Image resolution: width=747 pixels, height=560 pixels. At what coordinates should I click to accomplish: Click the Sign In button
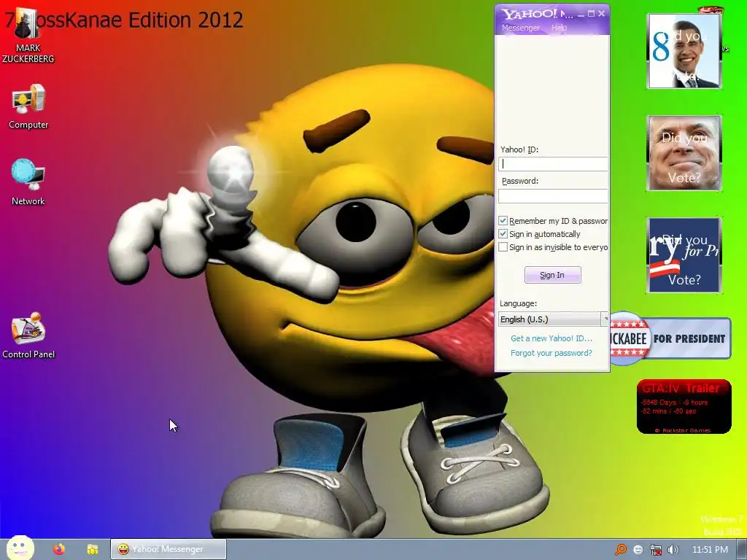coord(553,275)
